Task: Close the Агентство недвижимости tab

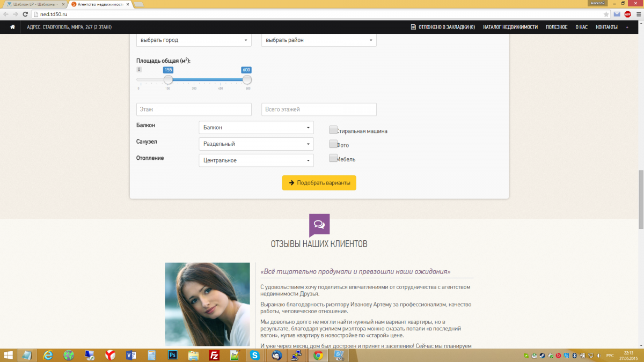Action: point(127,4)
